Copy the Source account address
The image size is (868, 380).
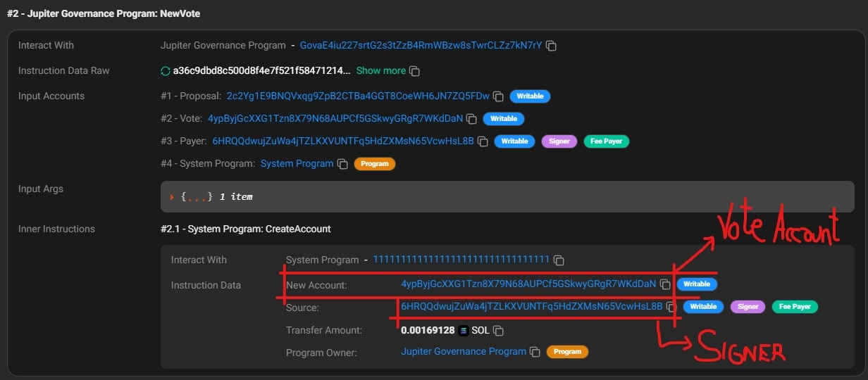pyautogui.click(x=671, y=307)
